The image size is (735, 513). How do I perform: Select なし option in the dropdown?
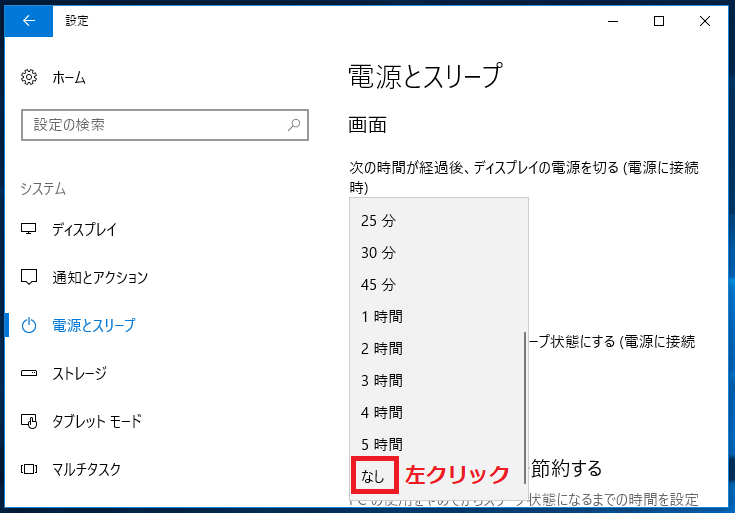pyautogui.click(x=374, y=476)
